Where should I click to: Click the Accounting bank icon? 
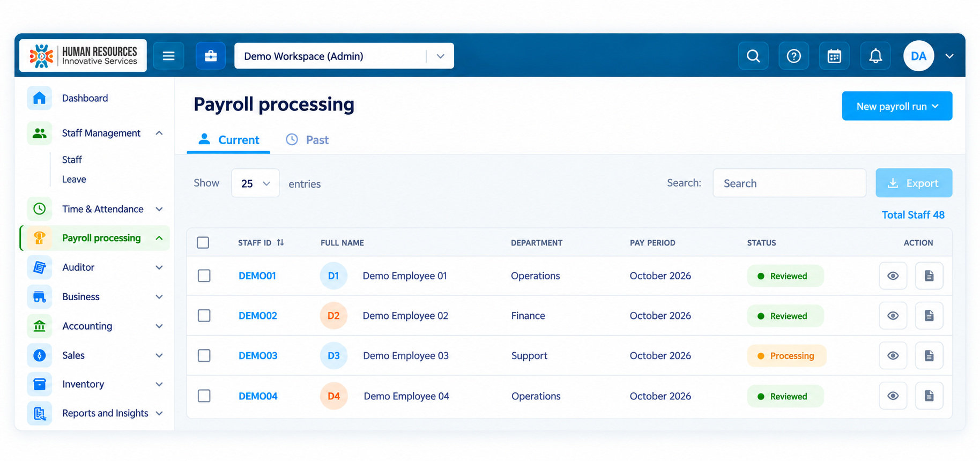40,326
